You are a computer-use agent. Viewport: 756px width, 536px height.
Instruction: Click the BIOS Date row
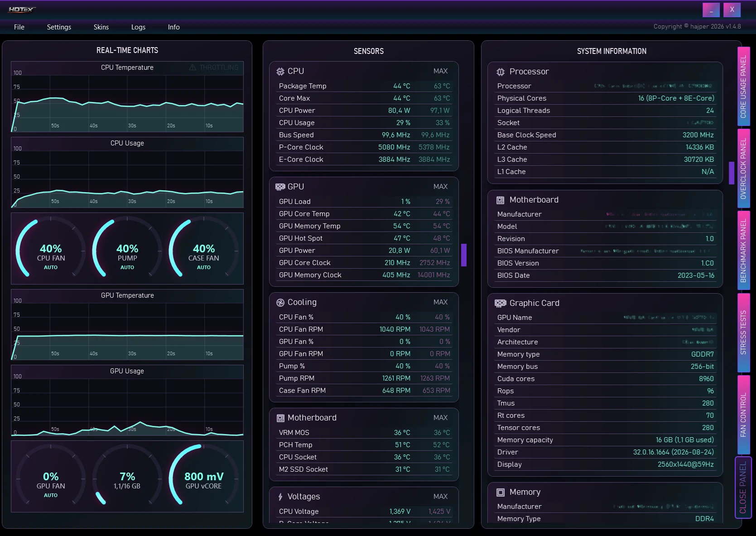point(605,275)
